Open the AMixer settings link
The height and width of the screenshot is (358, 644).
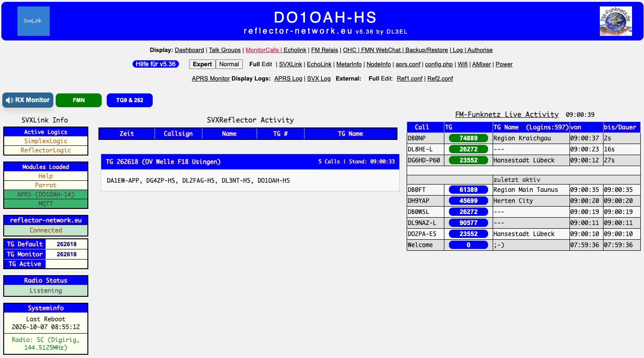point(481,64)
